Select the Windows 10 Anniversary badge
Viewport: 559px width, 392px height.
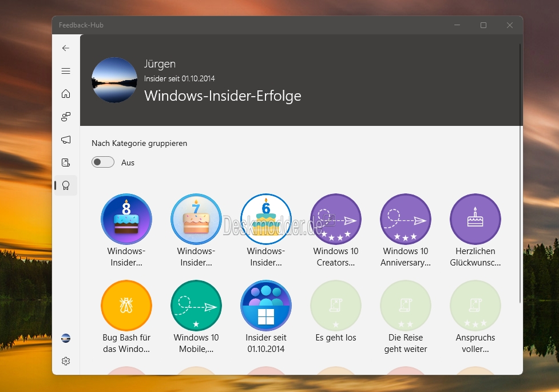[405, 219]
